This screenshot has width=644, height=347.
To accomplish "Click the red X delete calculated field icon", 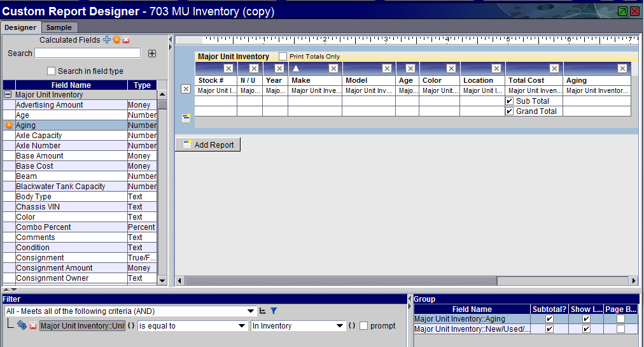I will tap(126, 40).
